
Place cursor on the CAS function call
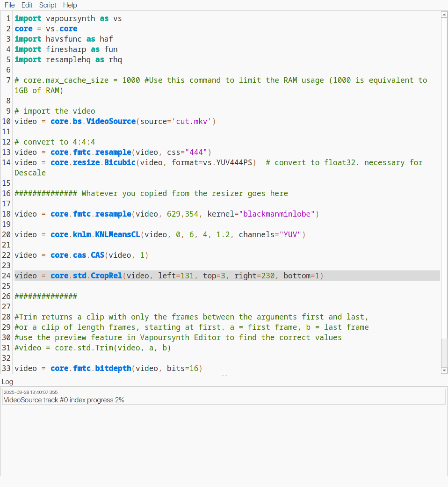coord(97,255)
